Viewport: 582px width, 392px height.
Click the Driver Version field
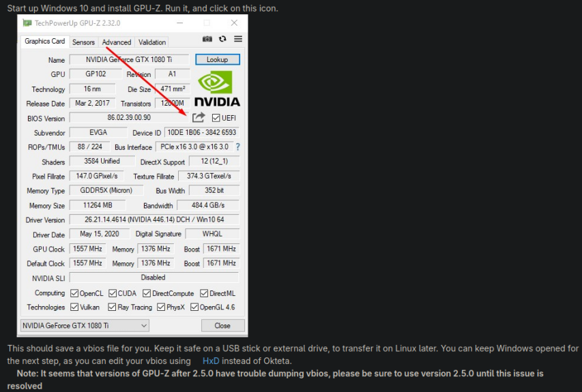click(x=154, y=220)
